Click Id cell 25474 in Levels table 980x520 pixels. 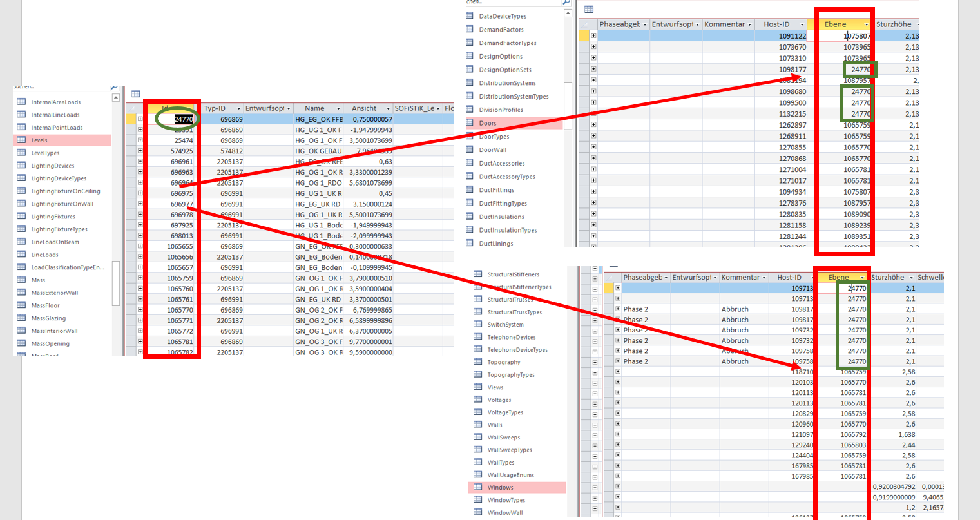169,140
